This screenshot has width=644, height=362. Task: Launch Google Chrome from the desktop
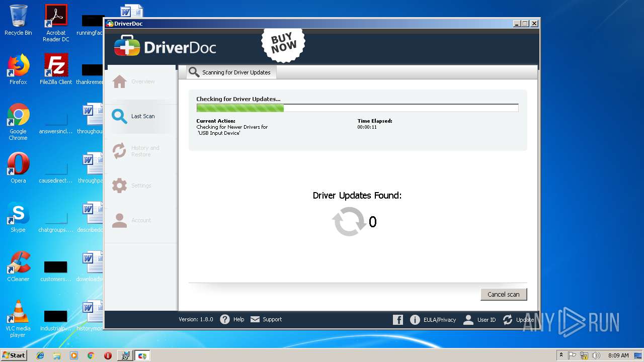click(18, 121)
